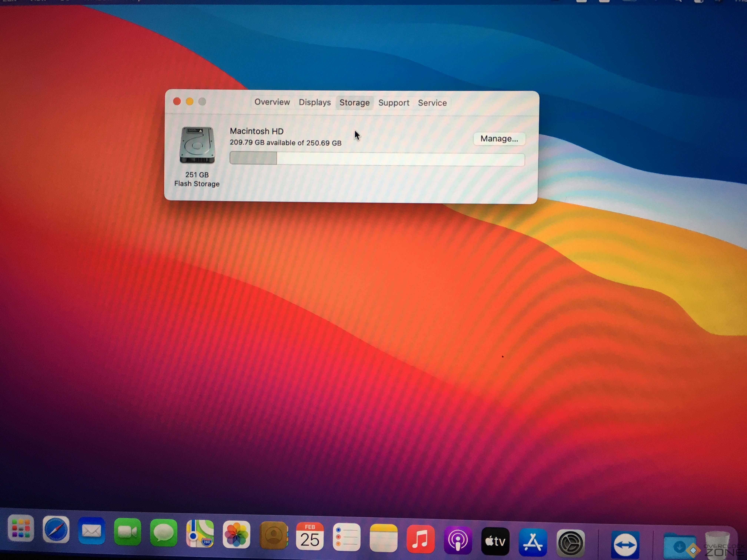Launch the Music app
The image size is (747, 560).
pyautogui.click(x=420, y=539)
